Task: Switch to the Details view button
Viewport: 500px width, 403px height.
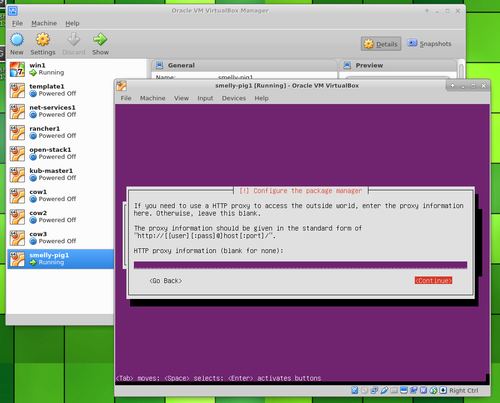Action: (x=381, y=44)
